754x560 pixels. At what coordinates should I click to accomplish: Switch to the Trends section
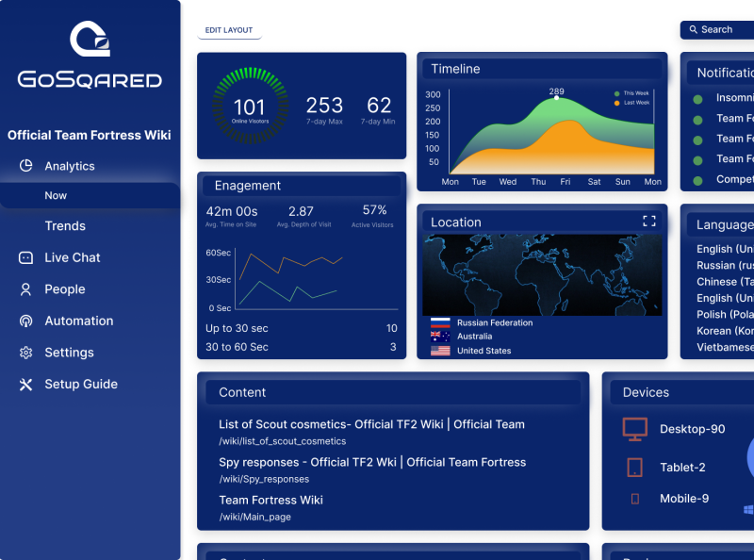tap(65, 226)
